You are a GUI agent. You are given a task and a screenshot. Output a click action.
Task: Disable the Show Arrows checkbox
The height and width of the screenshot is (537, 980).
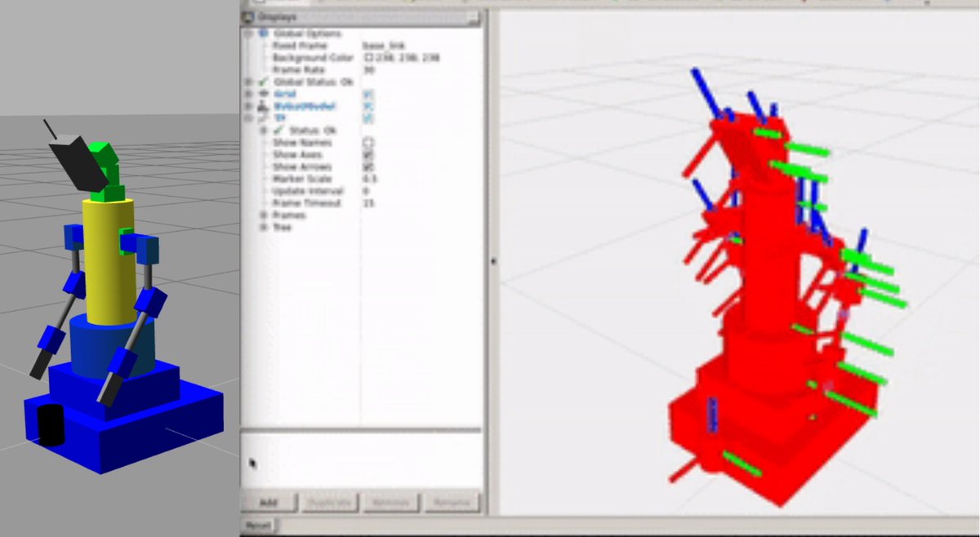[367, 166]
